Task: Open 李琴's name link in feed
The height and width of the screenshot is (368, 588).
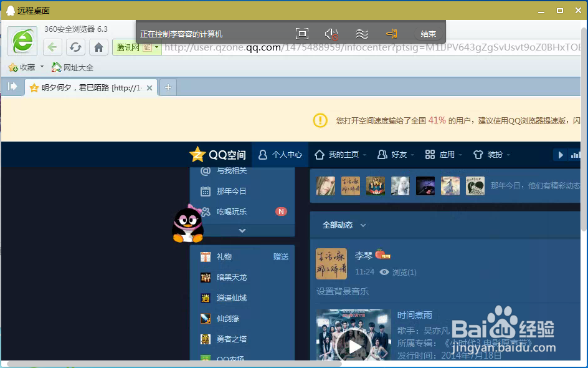Action: pos(363,256)
